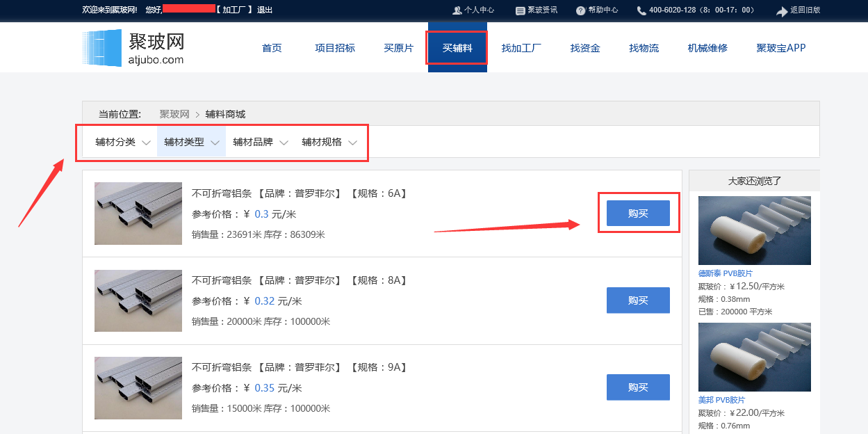Click title 不可折弯铝条 规格:9A
868x434 pixels.
tap(300, 367)
